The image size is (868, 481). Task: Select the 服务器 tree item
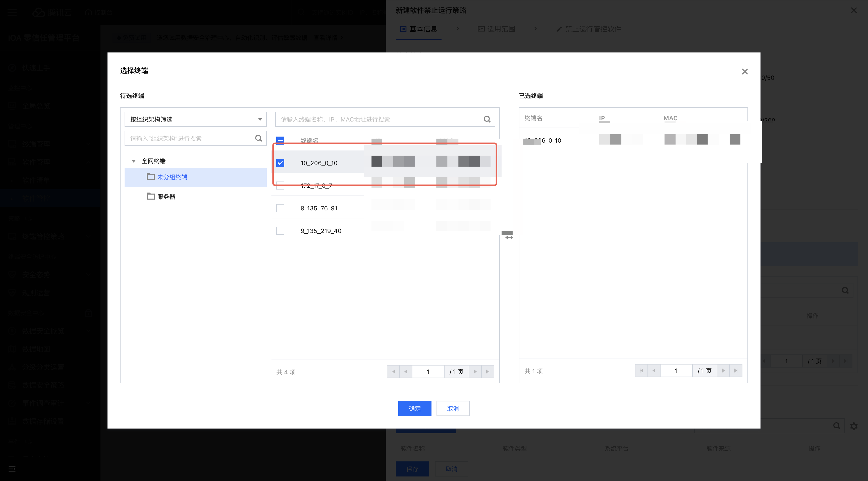tap(166, 197)
